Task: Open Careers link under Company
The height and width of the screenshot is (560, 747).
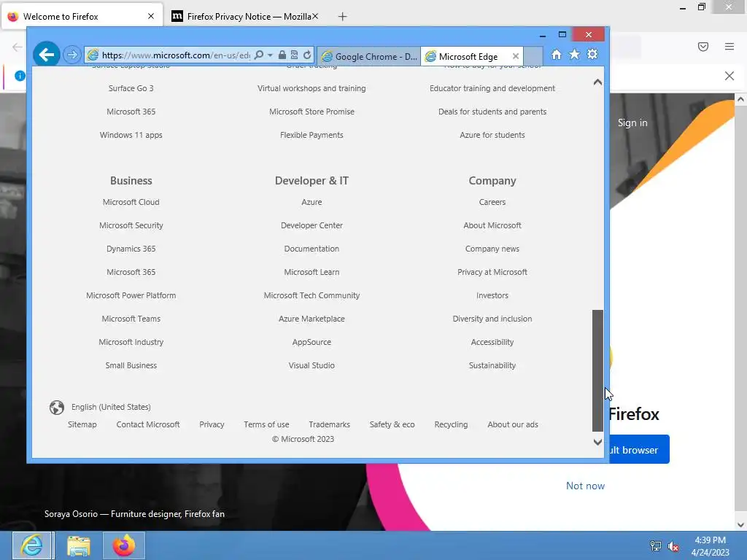Action: [492, 202]
